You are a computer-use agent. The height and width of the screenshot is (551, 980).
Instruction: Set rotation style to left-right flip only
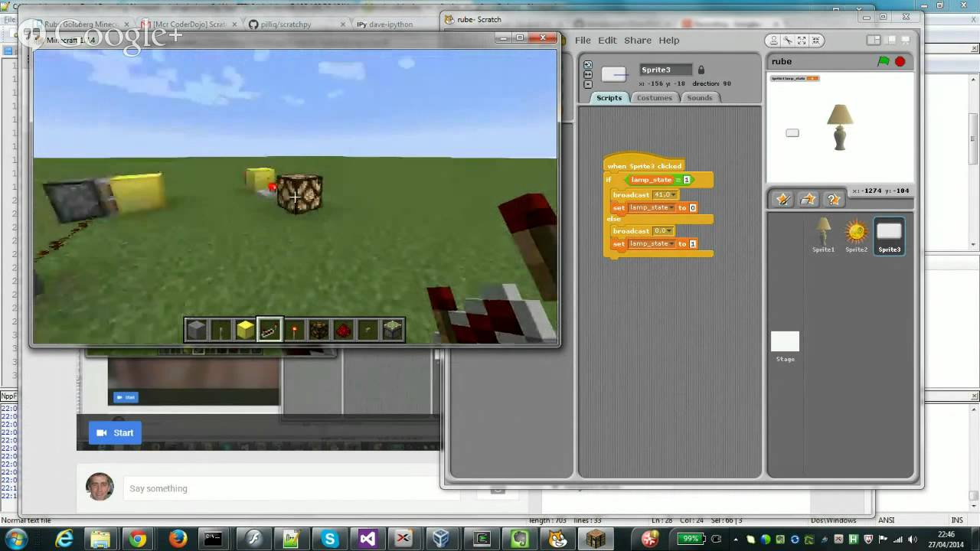click(x=588, y=74)
